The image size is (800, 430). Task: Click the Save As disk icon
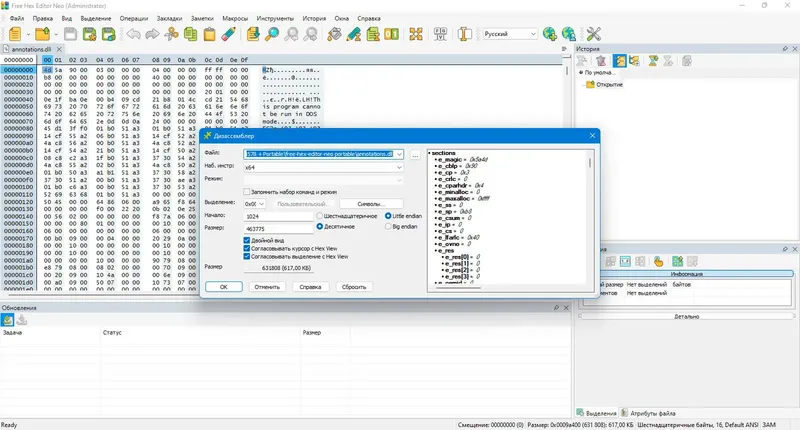coord(89,34)
